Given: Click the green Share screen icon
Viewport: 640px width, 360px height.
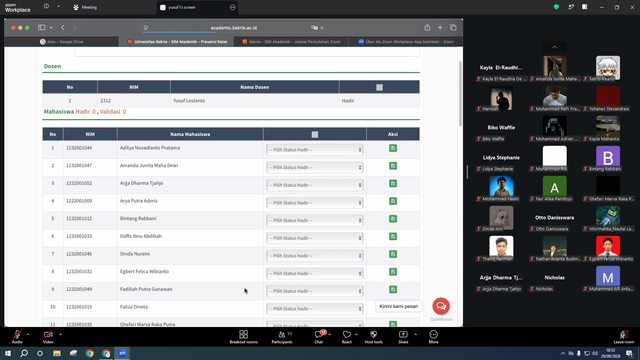Looking at the screenshot, I should click(x=403, y=337).
